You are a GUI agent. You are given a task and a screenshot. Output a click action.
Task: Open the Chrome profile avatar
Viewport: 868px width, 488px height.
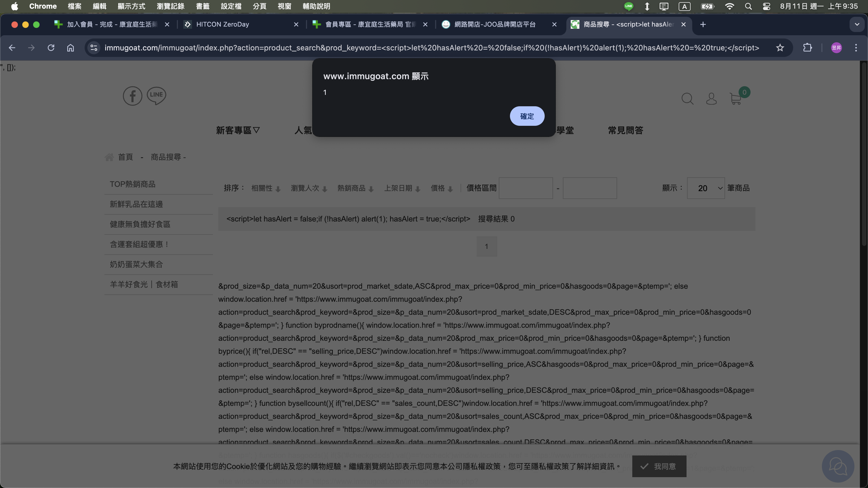pyautogui.click(x=836, y=48)
